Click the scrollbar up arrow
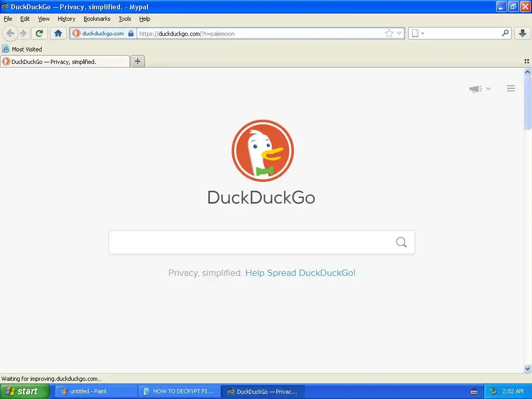This screenshot has width=532, height=399. [527, 72]
